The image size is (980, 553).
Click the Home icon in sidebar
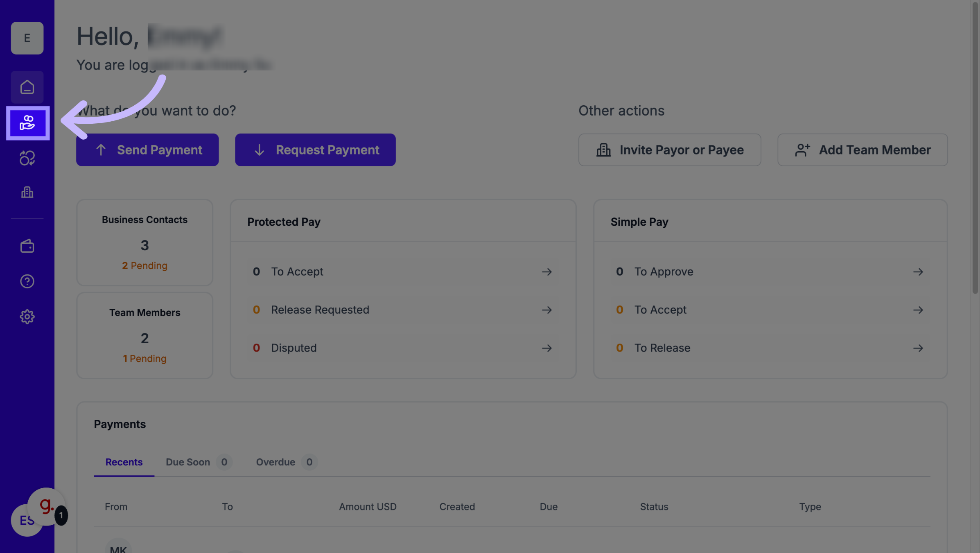point(27,87)
